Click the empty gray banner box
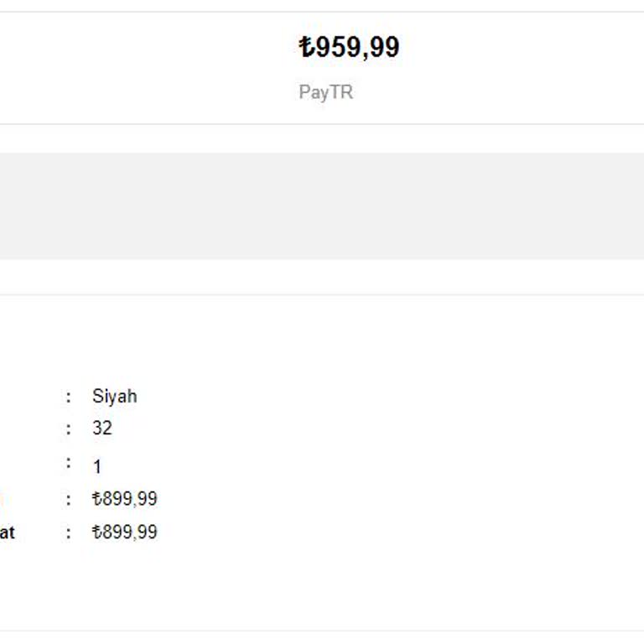The width and height of the screenshot is (644, 644). click(x=322, y=205)
